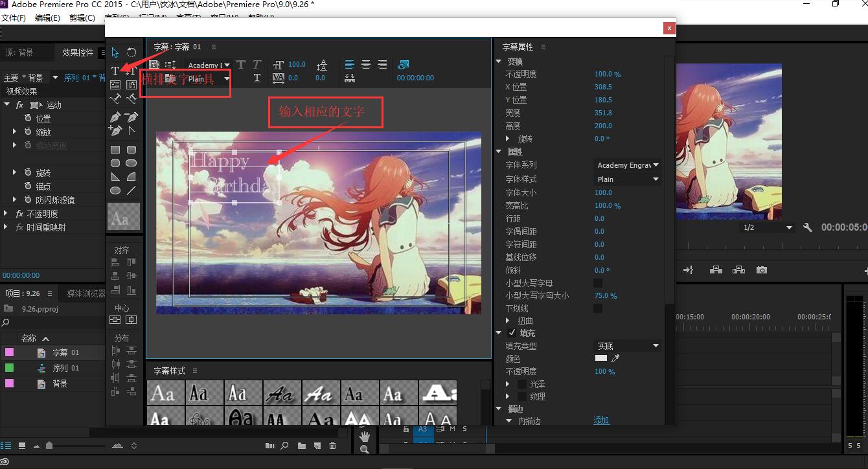868x469 pixels.
Task: Collapse the Strokes (描边) section
Action: 499,409
